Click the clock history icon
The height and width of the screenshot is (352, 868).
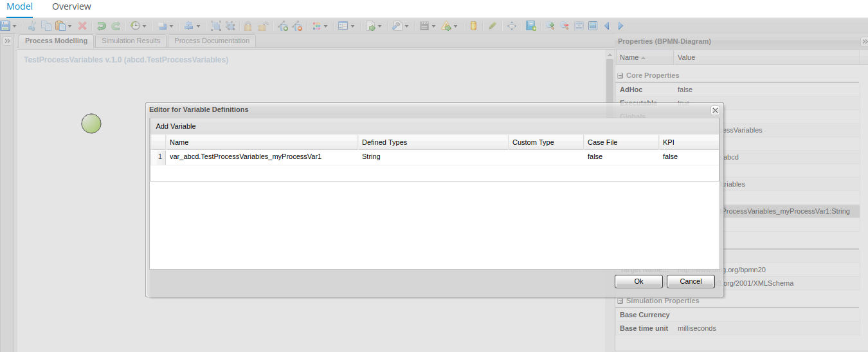pos(135,26)
